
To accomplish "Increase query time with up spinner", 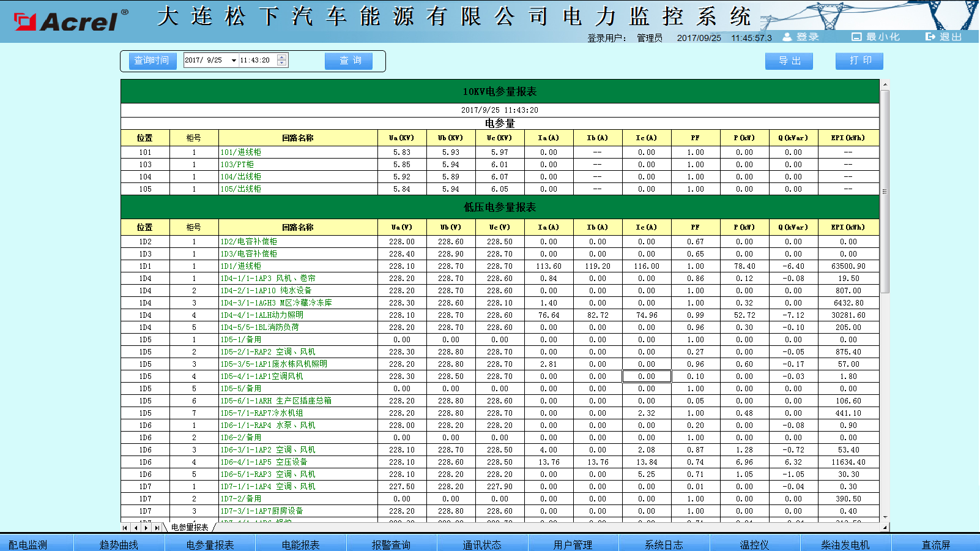I will pyautogui.click(x=281, y=58).
